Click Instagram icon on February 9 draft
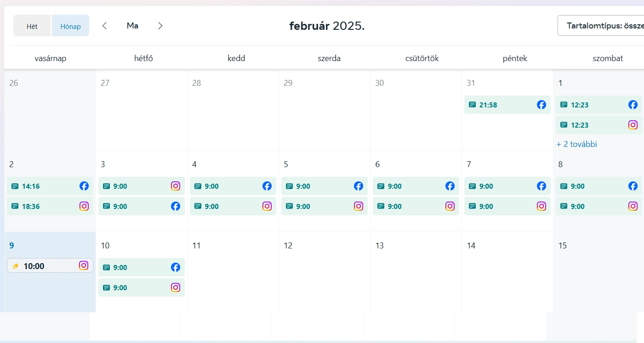The height and width of the screenshot is (343, 644). (84, 265)
